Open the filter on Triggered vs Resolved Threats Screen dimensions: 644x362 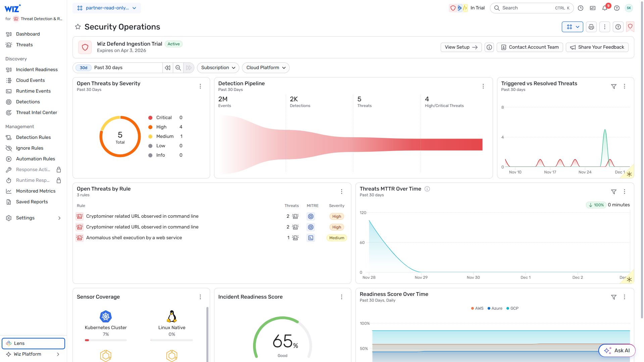(x=614, y=86)
